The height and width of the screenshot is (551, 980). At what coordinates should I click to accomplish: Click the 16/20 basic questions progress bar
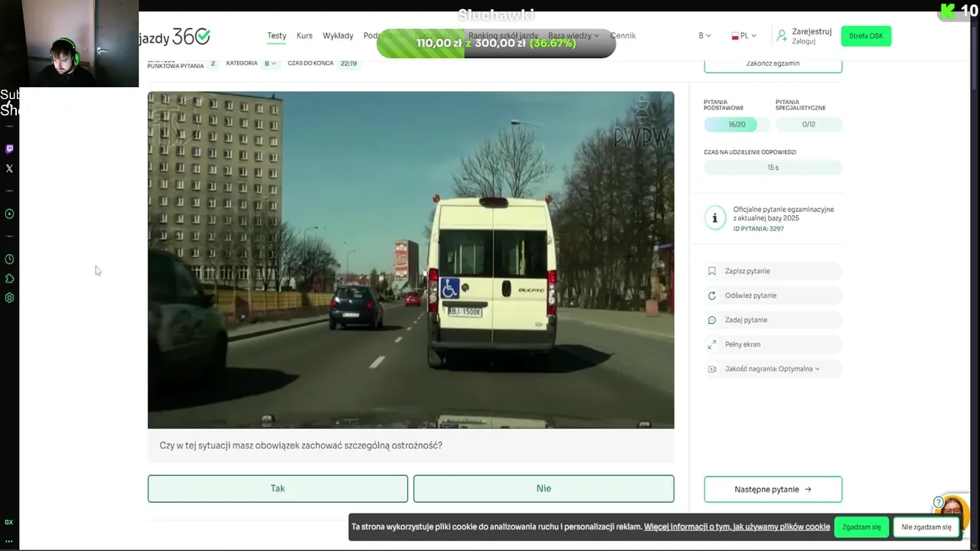click(x=737, y=125)
